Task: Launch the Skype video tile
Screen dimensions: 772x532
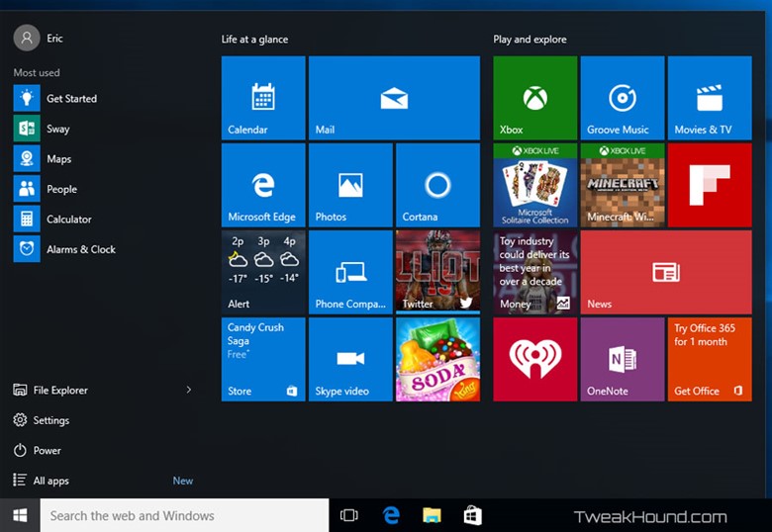Action: (350, 359)
